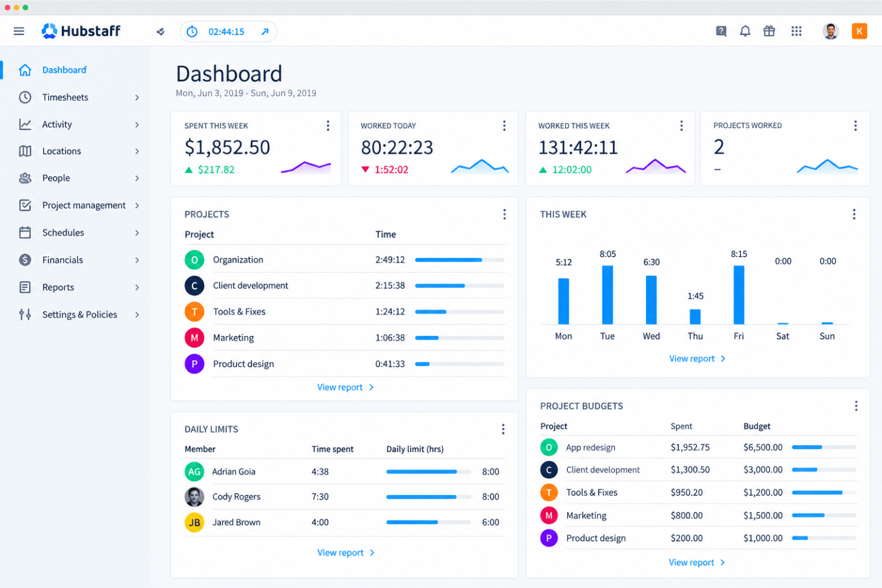Open Projects panel kebab menu

[x=504, y=214]
